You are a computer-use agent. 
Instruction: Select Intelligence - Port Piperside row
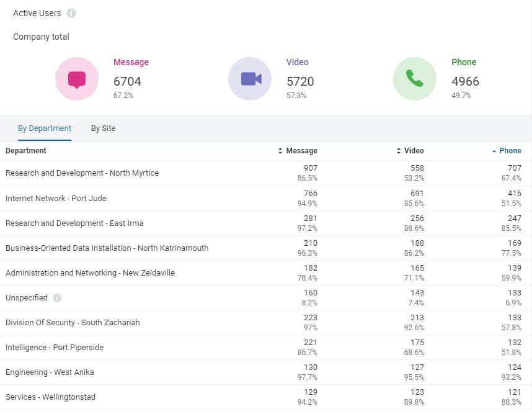[55, 348]
